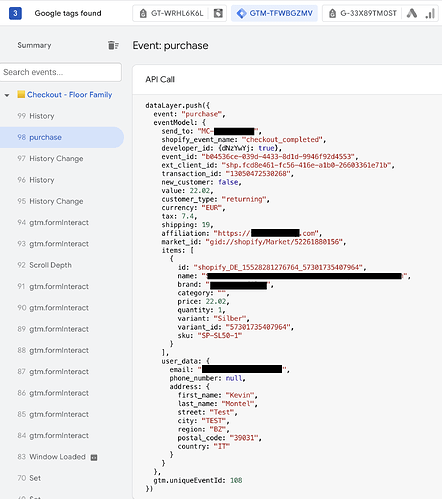
Task: Select event 91 gtm.formInteract
Action: point(62,286)
